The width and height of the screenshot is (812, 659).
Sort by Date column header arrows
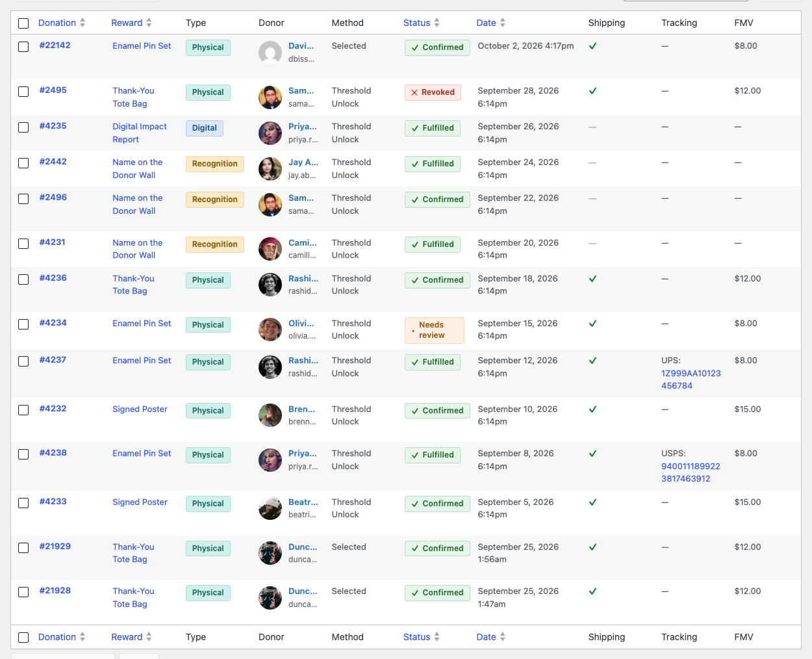coord(503,23)
